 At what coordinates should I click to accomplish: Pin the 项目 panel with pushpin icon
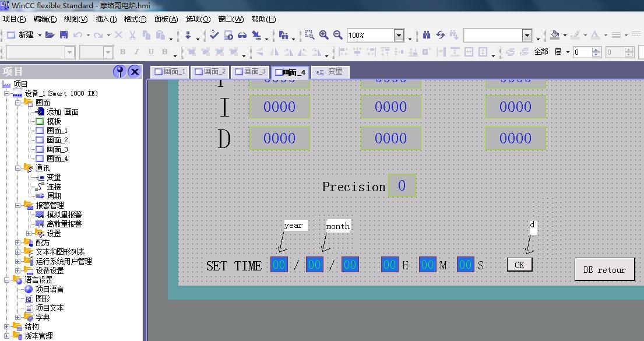click(119, 72)
